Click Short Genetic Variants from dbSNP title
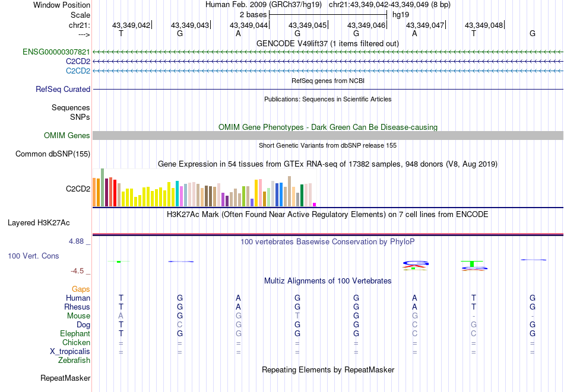The width and height of the screenshot is (564, 392). coord(328,145)
